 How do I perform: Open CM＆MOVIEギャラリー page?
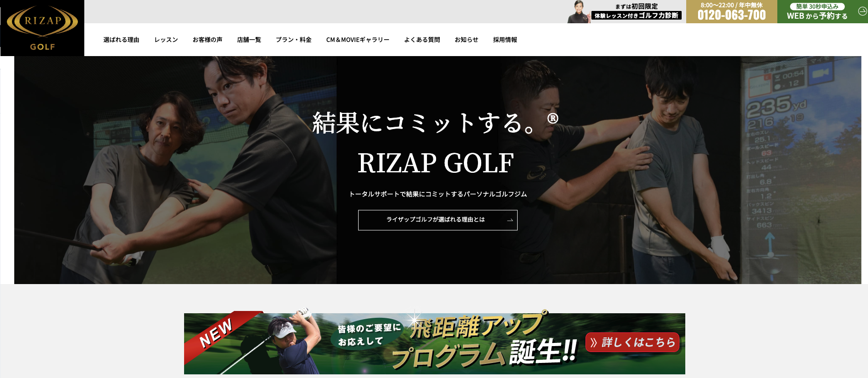tap(358, 40)
